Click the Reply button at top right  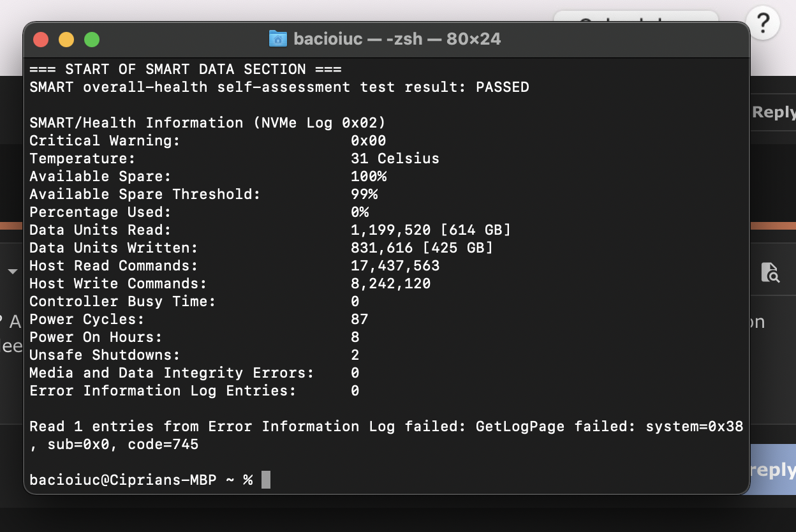click(x=773, y=112)
